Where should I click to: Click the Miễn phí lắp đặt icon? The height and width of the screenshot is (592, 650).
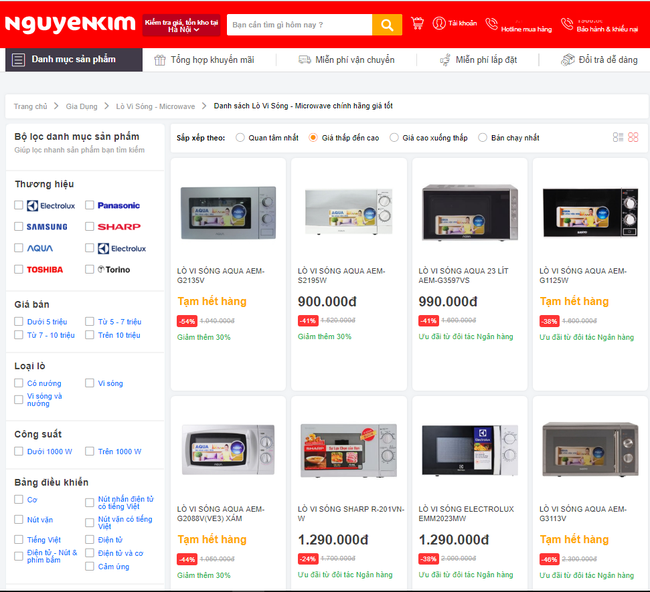pos(445,60)
